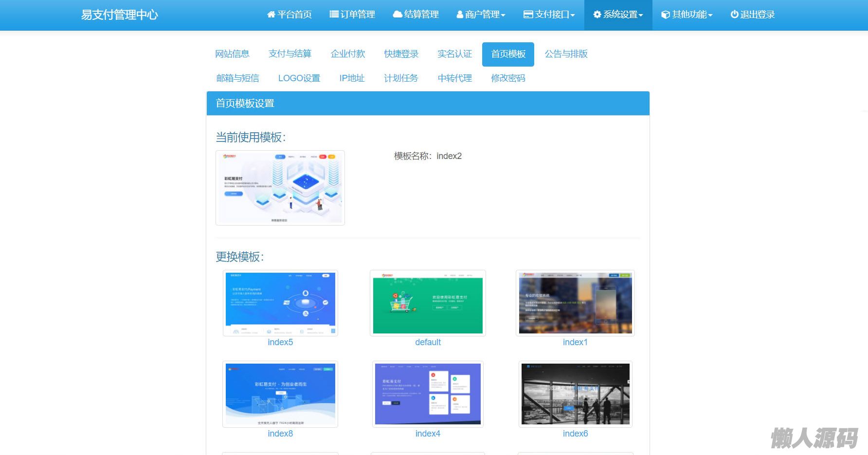Click the list icon beside 订单管理
868x455 pixels.
tap(334, 15)
